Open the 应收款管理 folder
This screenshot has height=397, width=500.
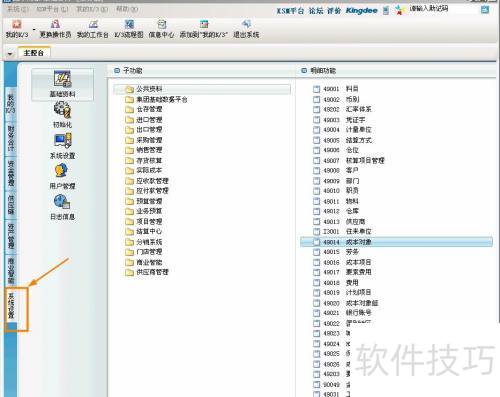pos(147,181)
